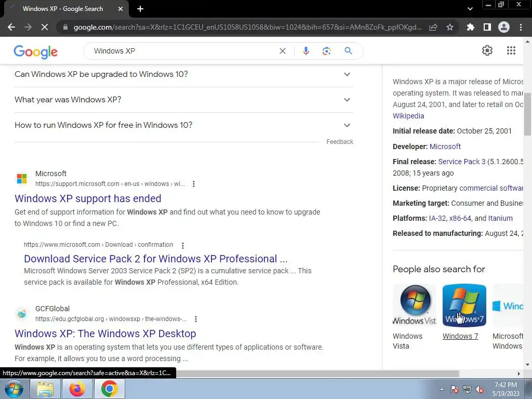532x399 pixels.
Task: Open Chrome three-dot menu
Action: (x=521, y=27)
